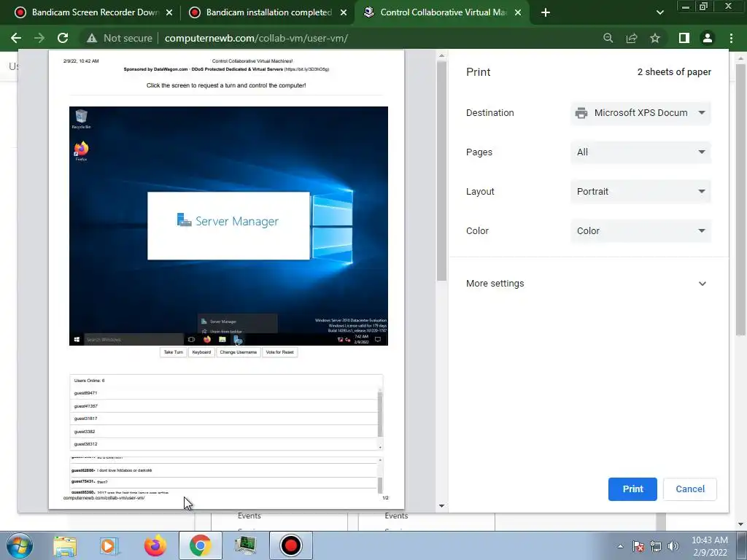Open the zoom magnifier icon in address bar
747x560 pixels.
(x=608, y=38)
